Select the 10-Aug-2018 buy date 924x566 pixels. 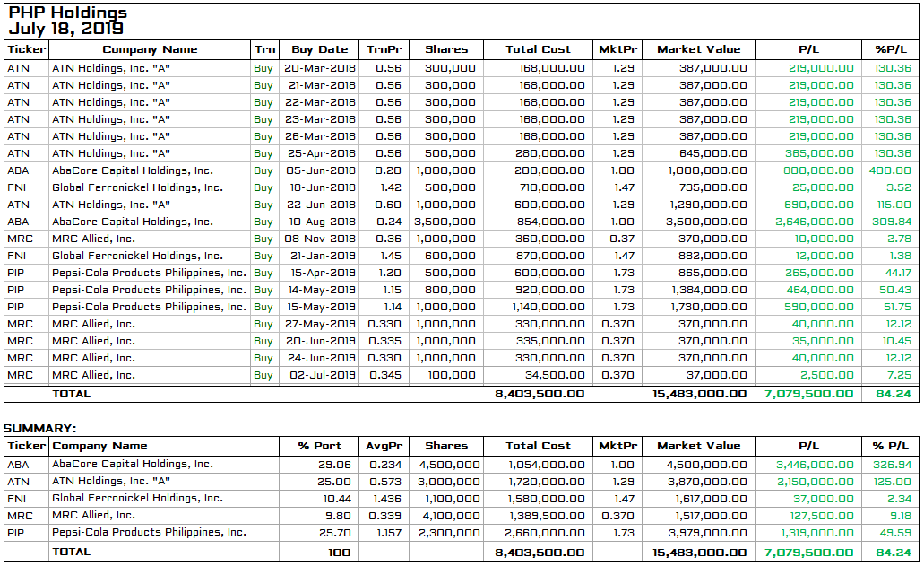click(x=323, y=222)
